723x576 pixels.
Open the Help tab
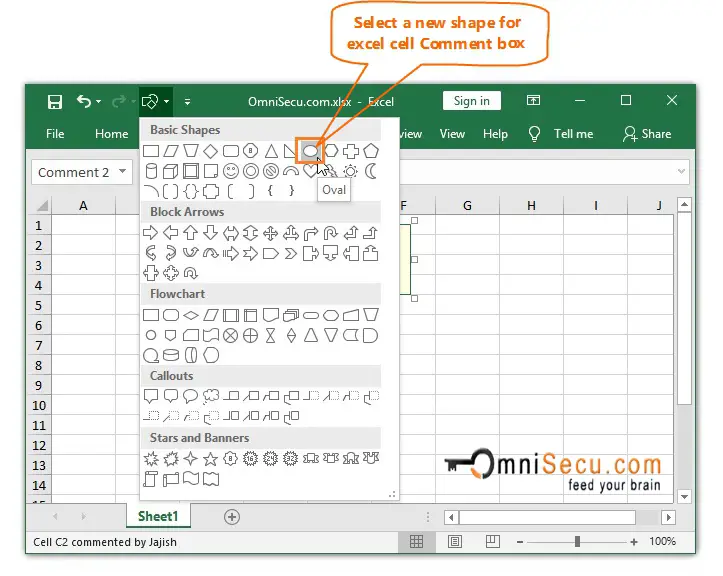[495, 134]
